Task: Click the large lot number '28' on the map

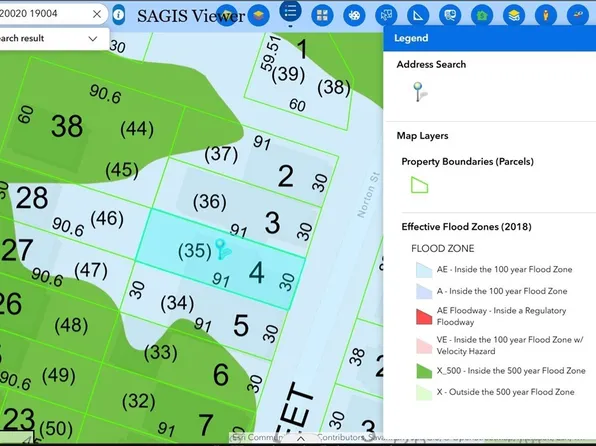Action: pos(32,198)
